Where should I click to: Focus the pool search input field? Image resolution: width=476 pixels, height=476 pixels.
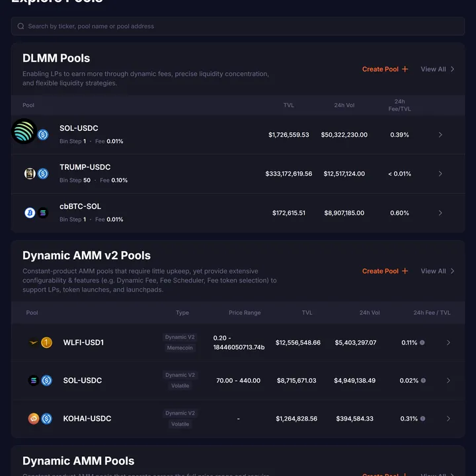point(238,26)
